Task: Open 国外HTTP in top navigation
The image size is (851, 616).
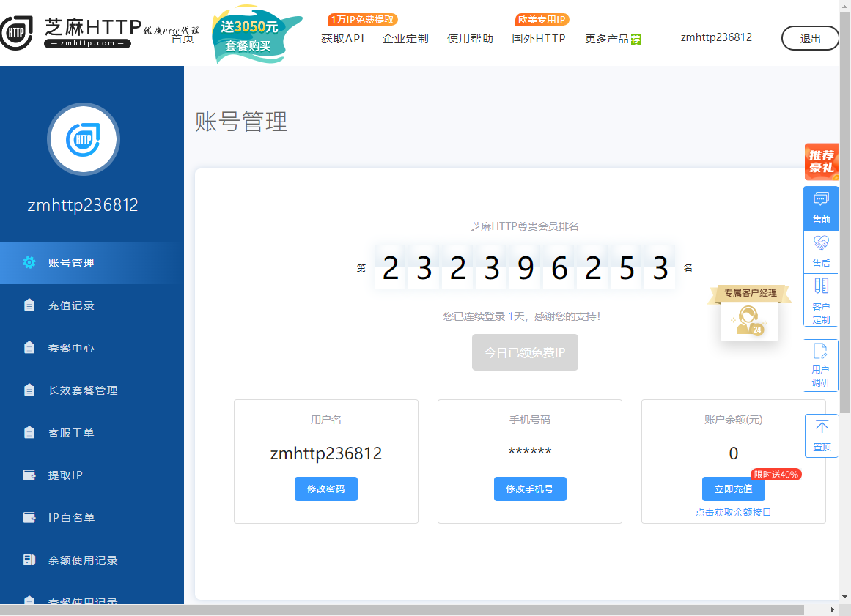Action: [x=539, y=39]
